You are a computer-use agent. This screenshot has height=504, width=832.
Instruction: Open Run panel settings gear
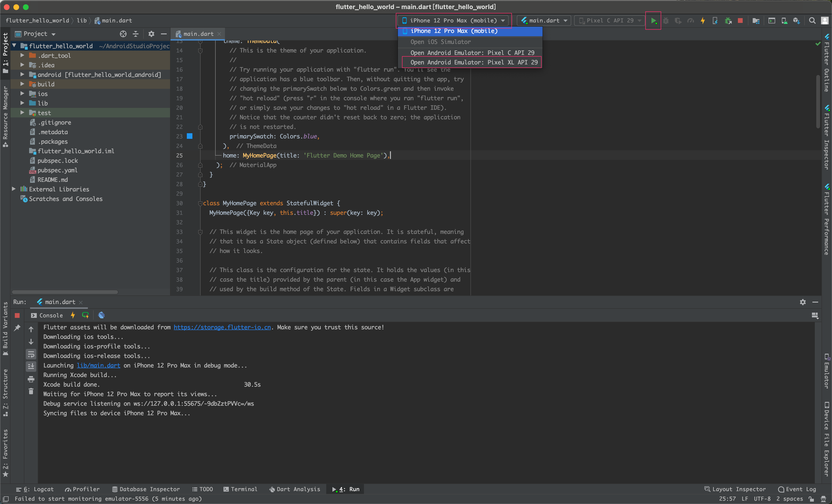click(803, 302)
